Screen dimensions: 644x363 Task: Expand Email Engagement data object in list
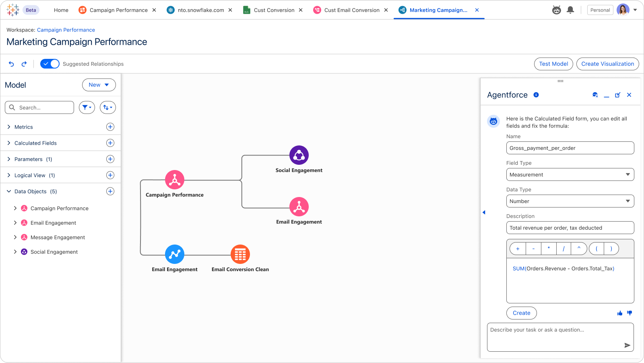(x=15, y=223)
